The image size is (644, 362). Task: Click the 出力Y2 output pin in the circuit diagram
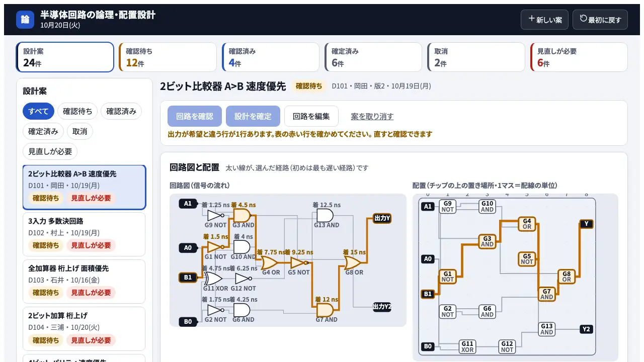[382, 307]
